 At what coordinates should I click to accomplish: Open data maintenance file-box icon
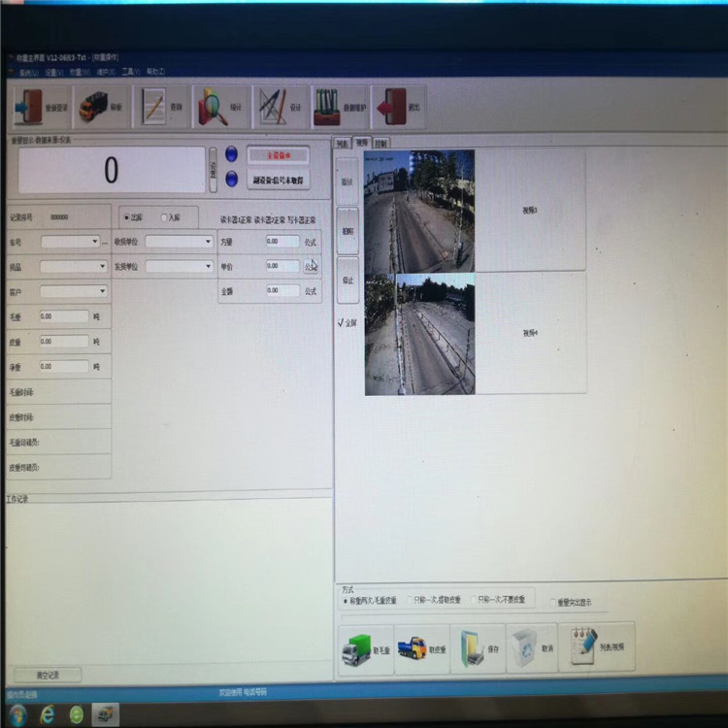pos(327,107)
